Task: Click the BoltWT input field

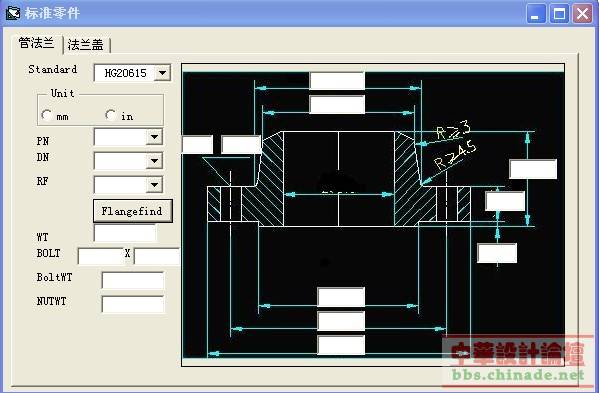Action: pyautogui.click(x=133, y=281)
